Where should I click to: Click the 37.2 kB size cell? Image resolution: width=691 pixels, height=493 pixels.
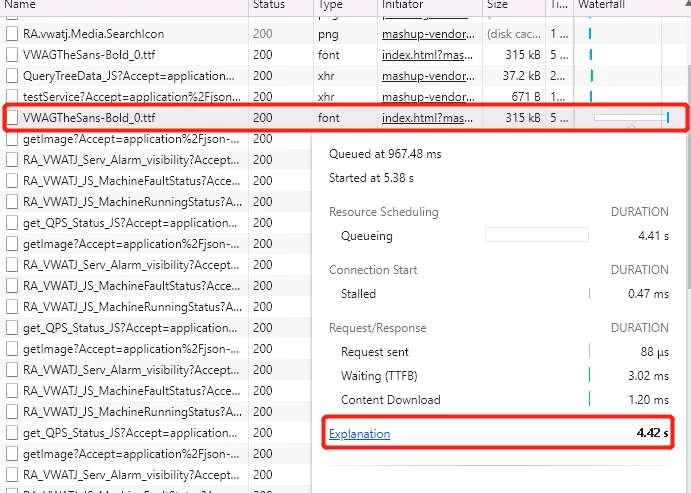coord(521,76)
